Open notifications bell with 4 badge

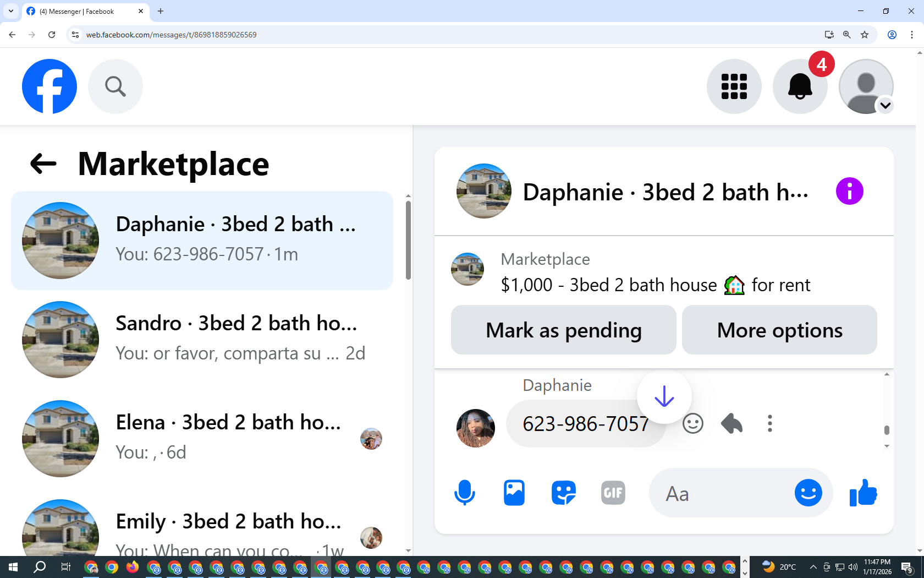click(x=800, y=86)
